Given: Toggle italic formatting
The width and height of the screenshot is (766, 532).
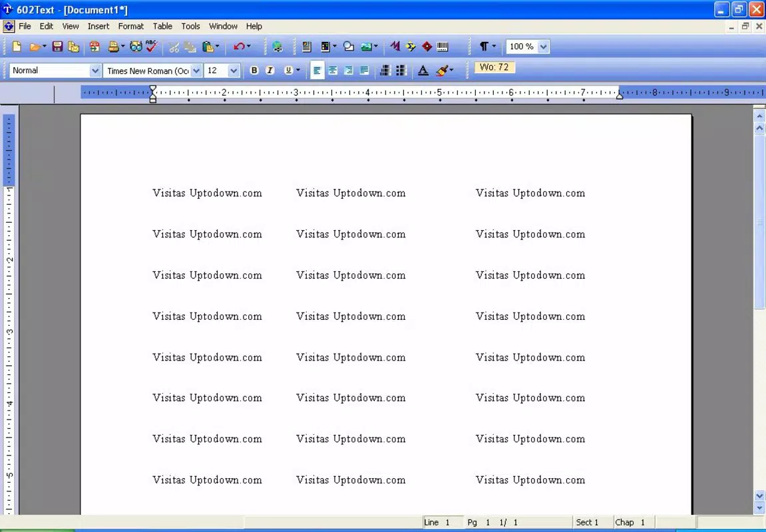Looking at the screenshot, I should click(x=270, y=70).
